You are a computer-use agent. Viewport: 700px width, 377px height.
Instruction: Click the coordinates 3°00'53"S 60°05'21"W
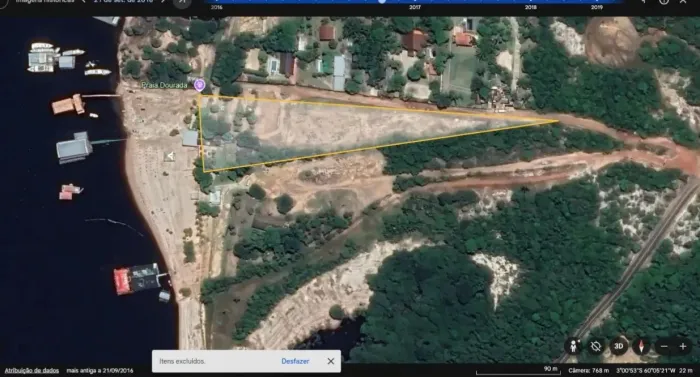646,370
